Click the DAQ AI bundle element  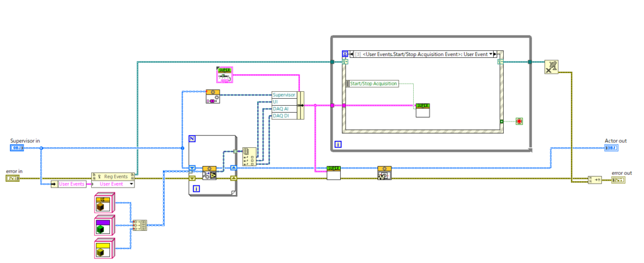tap(284, 109)
